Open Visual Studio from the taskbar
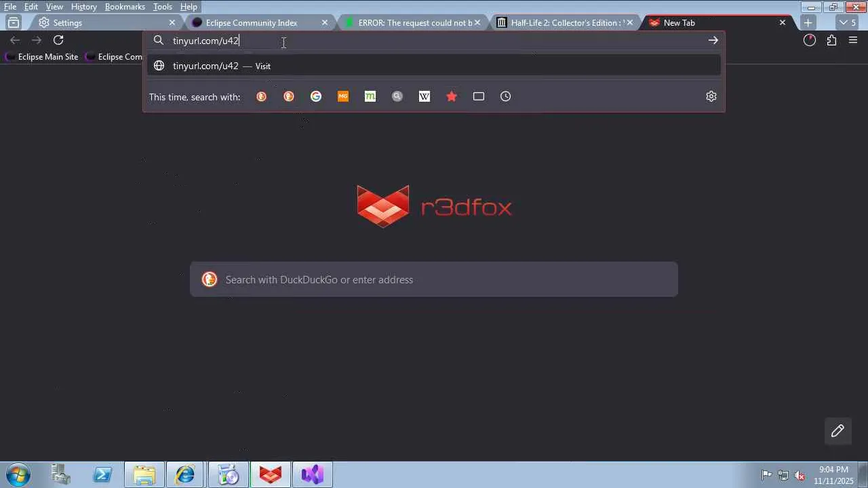 [312, 474]
